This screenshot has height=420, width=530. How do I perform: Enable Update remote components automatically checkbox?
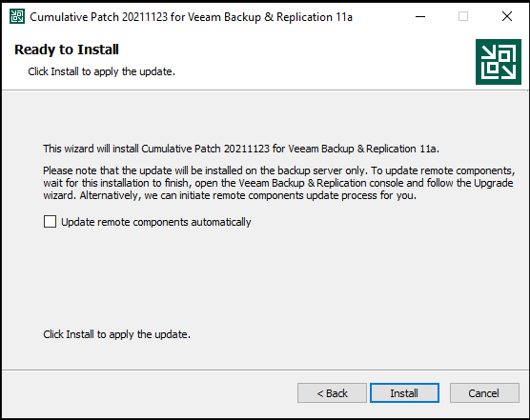(50, 222)
